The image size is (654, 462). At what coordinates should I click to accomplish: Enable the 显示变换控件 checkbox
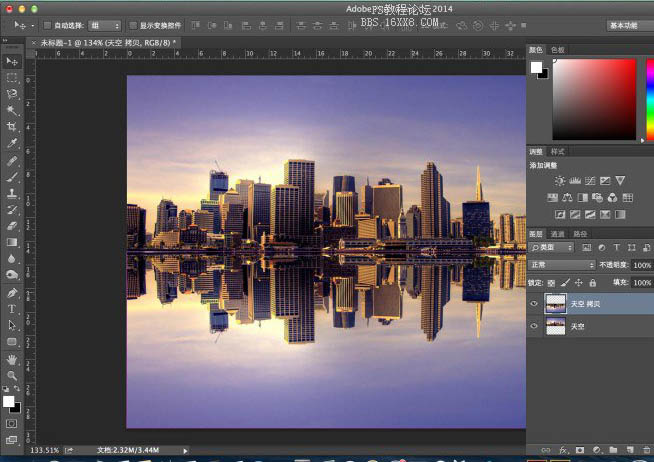133,26
